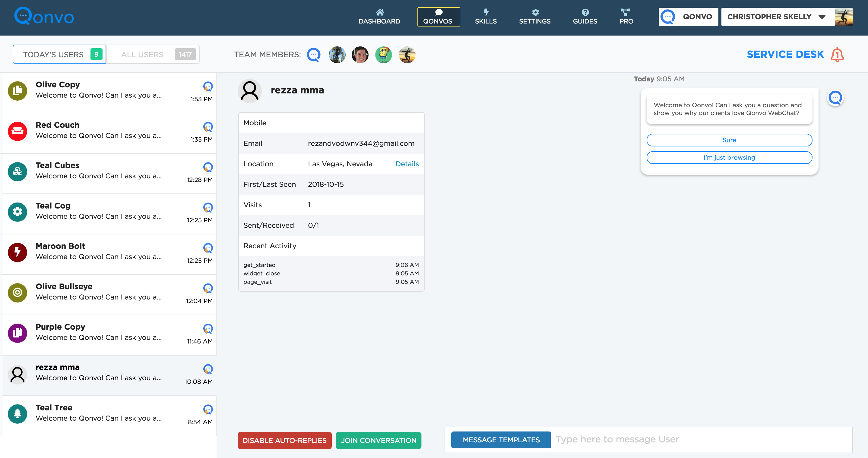868x458 pixels.
Task: Open the Olive Copy conversation
Action: 109,93
